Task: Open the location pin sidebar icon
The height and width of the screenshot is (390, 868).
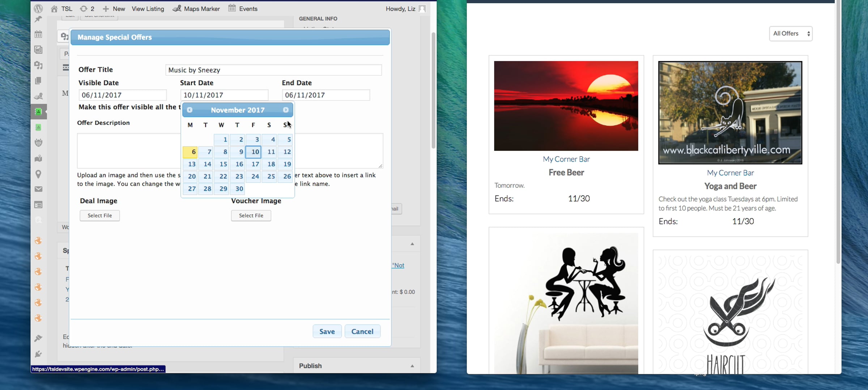Action: coord(38,174)
